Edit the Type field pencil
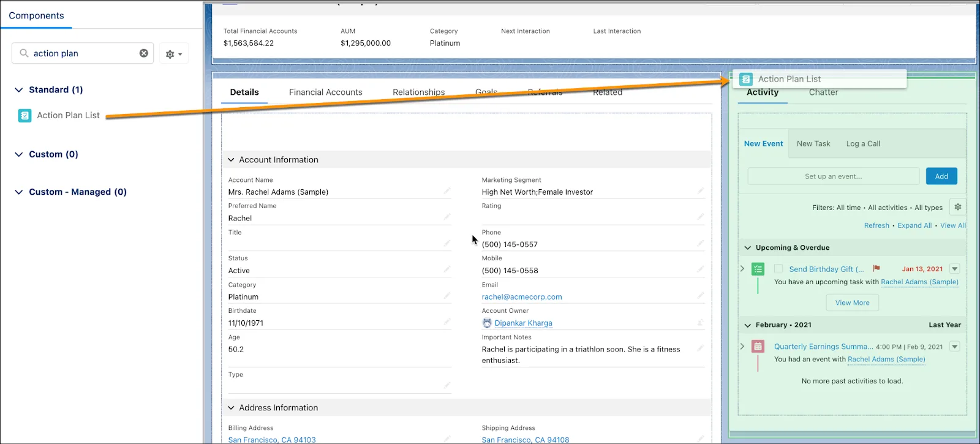 point(447,385)
